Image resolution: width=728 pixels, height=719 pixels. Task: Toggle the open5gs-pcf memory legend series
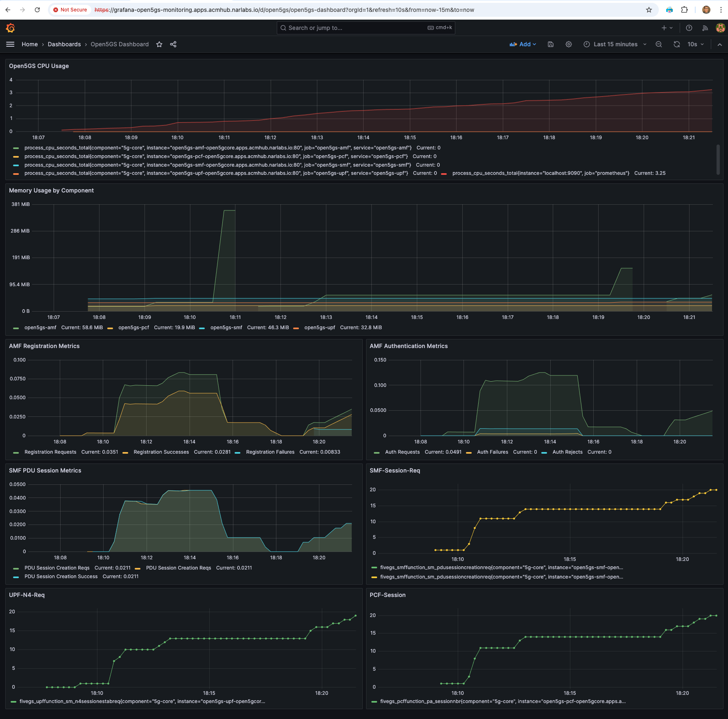[x=133, y=328]
